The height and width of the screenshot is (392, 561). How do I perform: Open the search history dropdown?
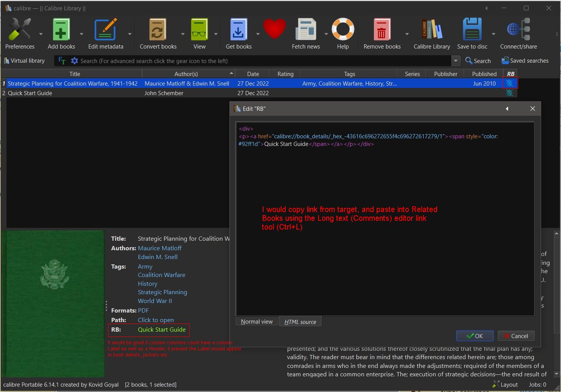[x=455, y=61]
